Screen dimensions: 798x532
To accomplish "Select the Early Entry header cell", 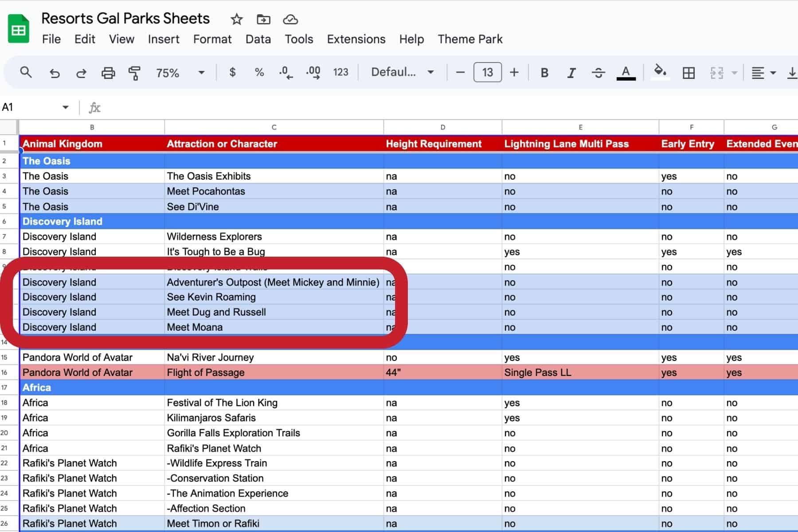I will [x=691, y=144].
